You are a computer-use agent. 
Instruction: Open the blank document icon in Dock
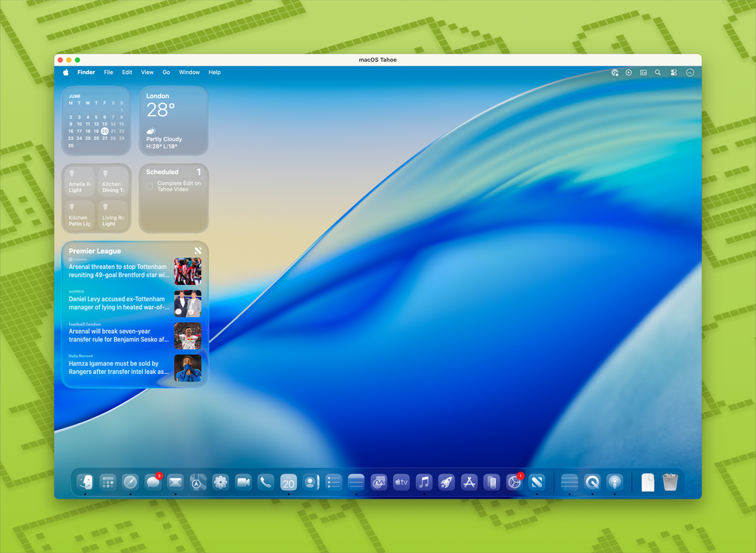648,482
